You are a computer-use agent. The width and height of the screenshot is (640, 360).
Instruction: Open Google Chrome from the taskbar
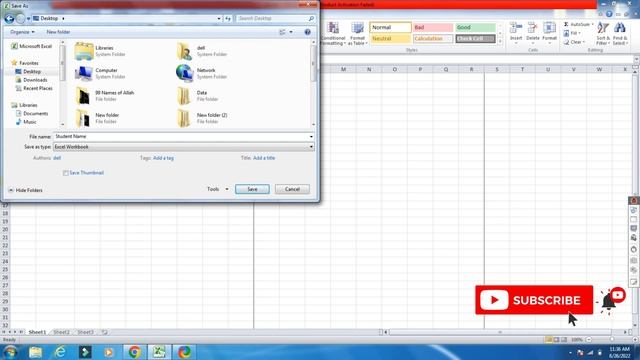(134, 352)
